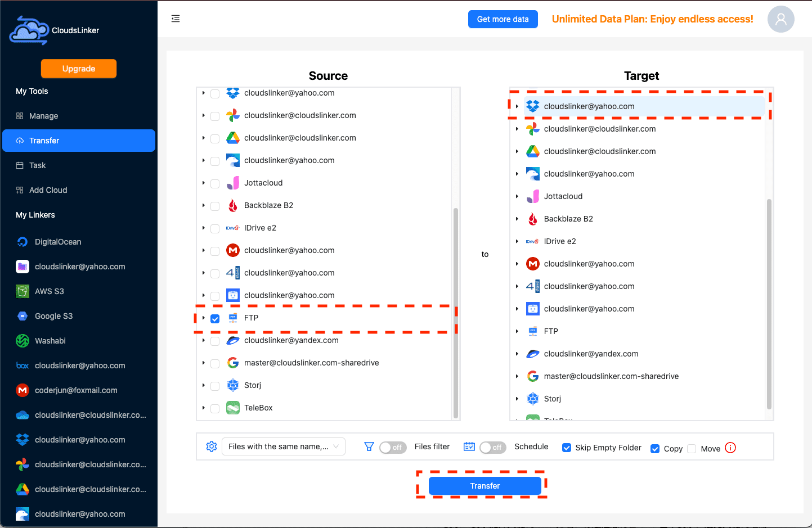Check IDrive e2 checkbox in Source

point(215,228)
